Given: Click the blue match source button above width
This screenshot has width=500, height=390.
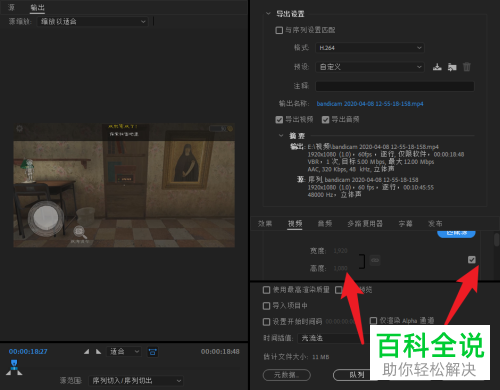Looking at the screenshot, I should (x=456, y=234).
